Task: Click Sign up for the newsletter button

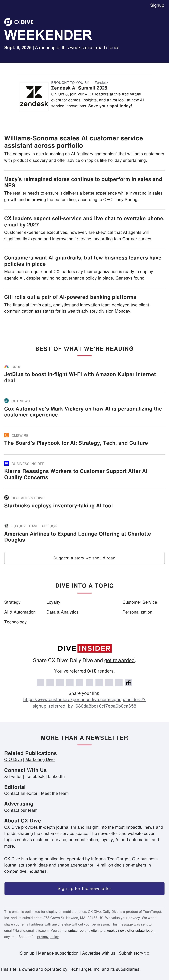Action: (84, 889)
